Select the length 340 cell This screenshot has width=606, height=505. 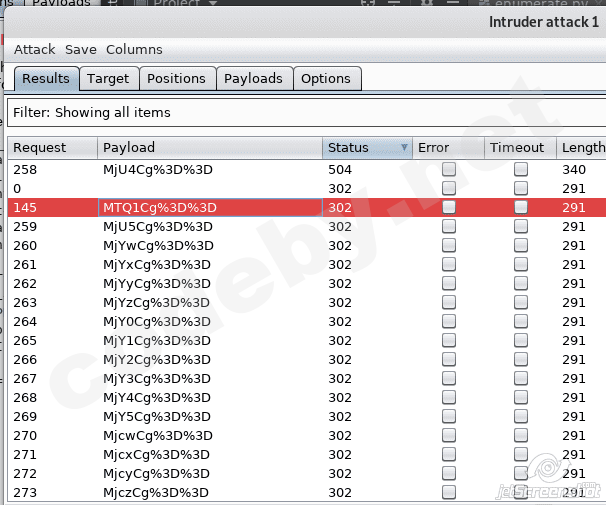(574, 169)
